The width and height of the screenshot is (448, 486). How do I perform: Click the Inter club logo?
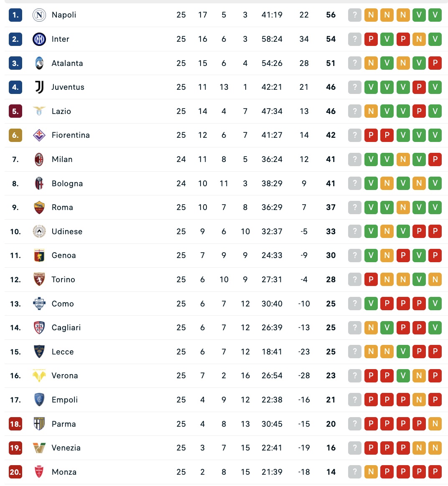point(39,39)
